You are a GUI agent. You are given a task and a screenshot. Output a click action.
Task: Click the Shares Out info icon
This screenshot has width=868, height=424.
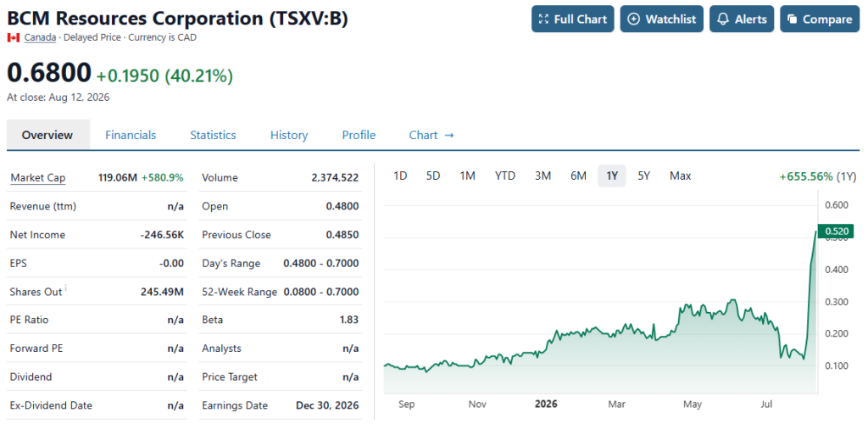[x=66, y=287]
